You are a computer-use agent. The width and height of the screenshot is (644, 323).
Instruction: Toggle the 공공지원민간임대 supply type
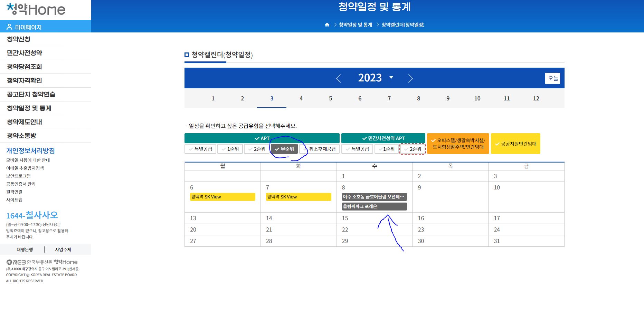(515, 143)
